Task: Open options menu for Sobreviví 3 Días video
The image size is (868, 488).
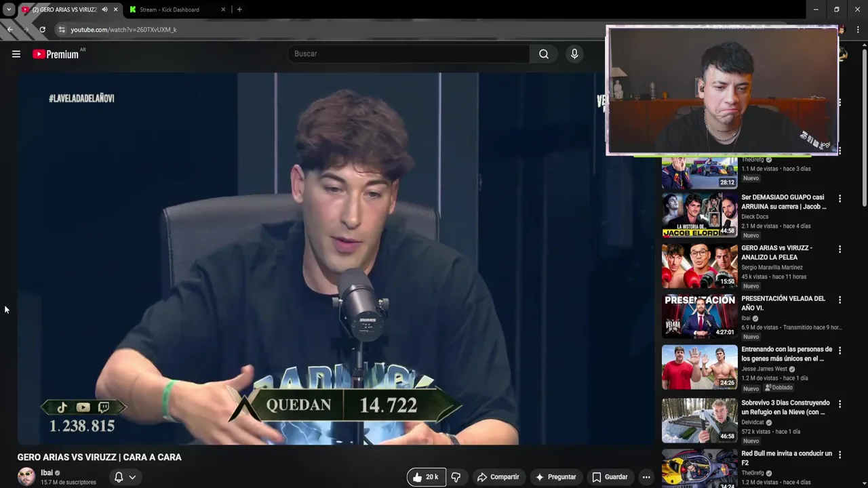Action: coord(840,404)
